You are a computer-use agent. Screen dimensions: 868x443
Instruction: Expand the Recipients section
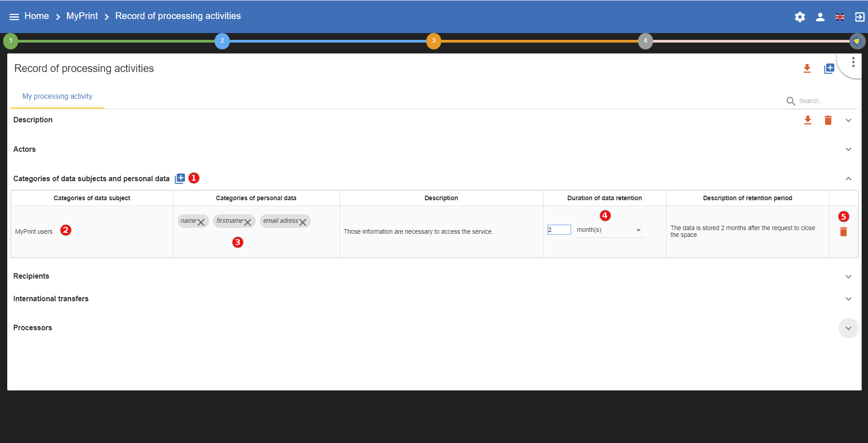coord(849,277)
